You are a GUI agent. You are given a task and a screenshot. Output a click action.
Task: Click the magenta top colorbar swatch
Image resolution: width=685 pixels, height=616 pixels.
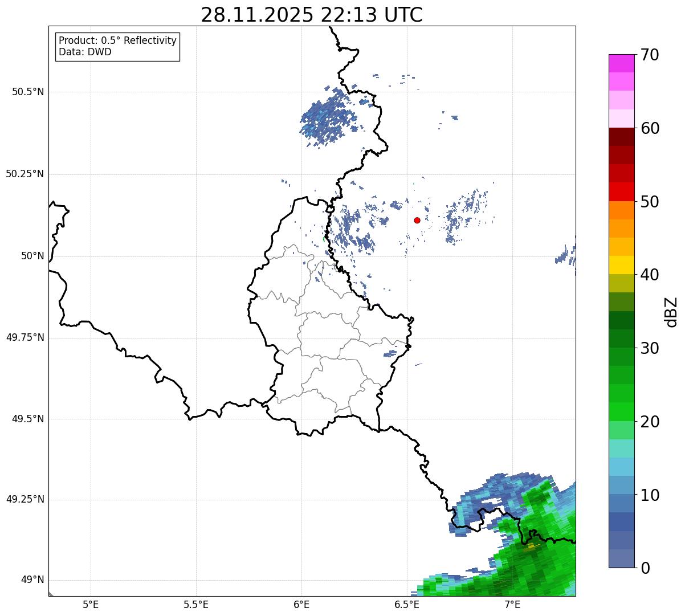tap(621, 63)
